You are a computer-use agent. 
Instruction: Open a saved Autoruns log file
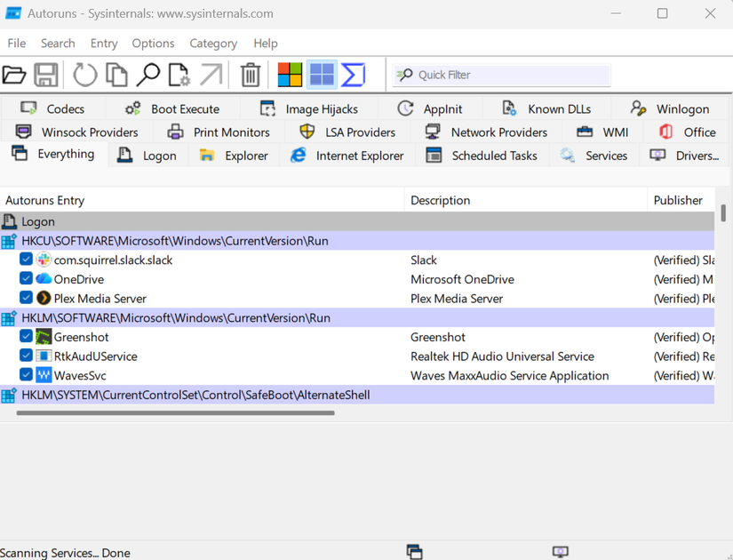tap(14, 75)
